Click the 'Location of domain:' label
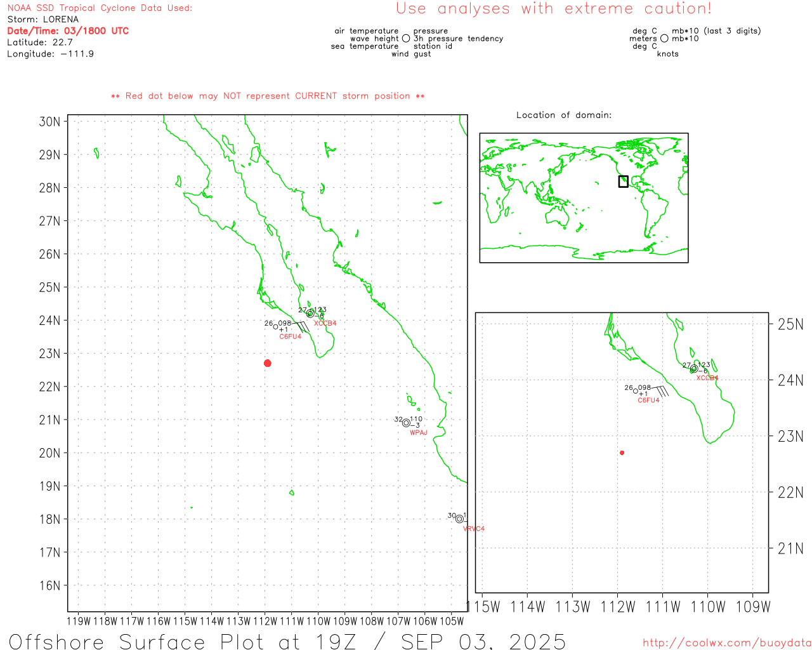 (x=564, y=115)
